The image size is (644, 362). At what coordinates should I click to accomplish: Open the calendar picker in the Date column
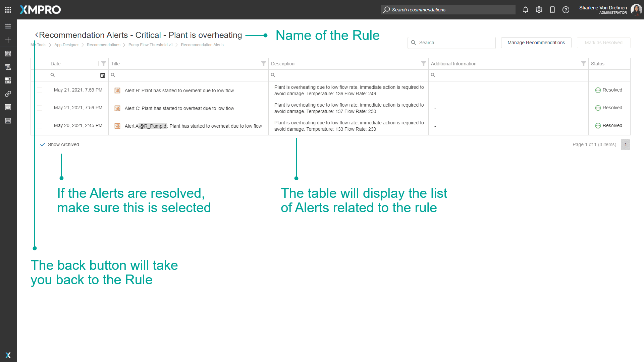tap(103, 75)
